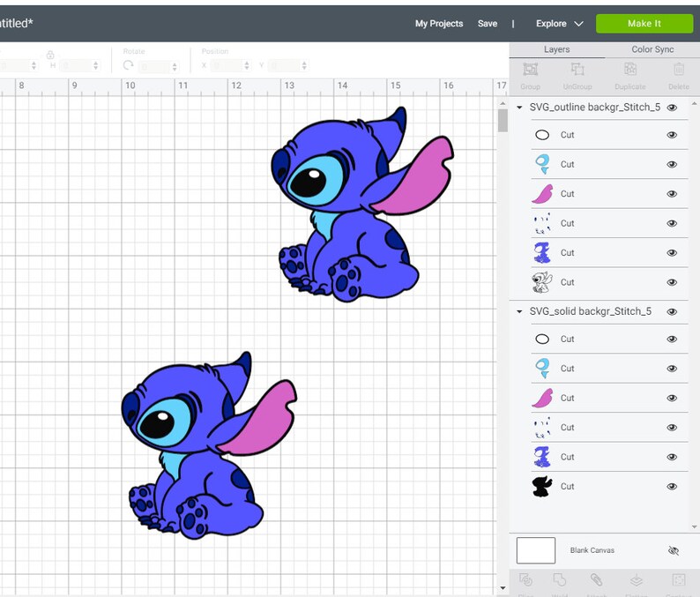Open the Blank Canvas color swatch
The width and height of the screenshot is (700, 597).
[536, 550]
